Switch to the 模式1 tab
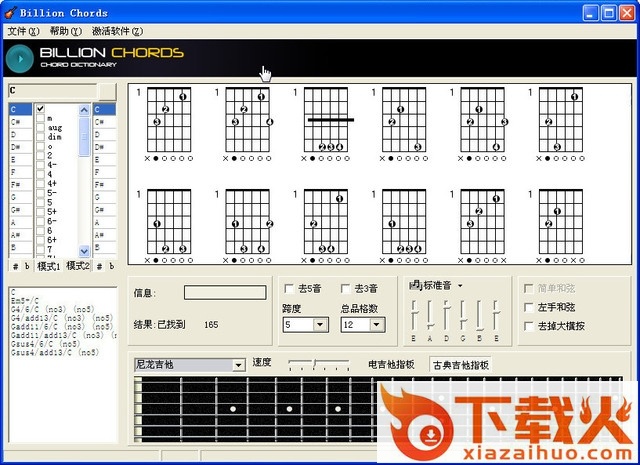640x465 pixels. (49, 266)
